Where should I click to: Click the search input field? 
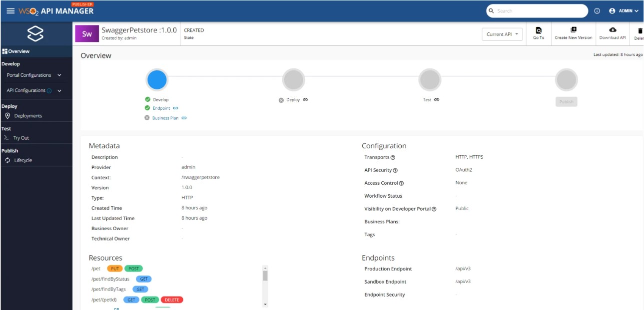click(x=537, y=10)
